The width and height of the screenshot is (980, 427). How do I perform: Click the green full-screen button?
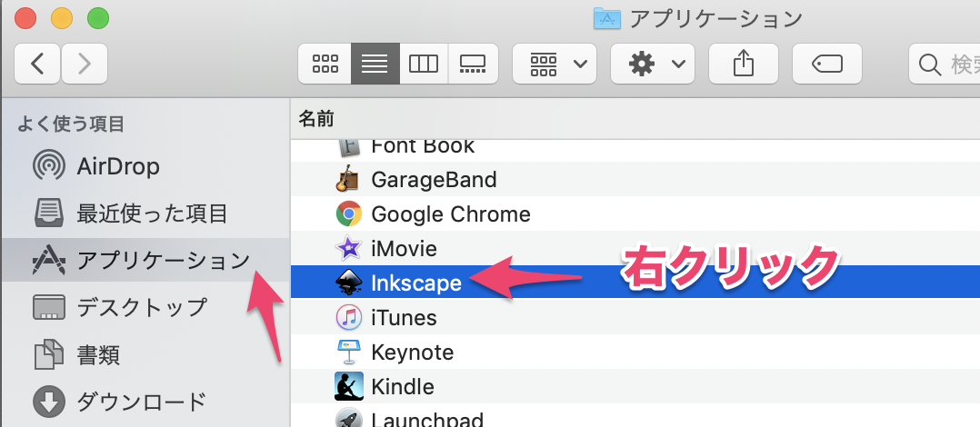click(98, 18)
